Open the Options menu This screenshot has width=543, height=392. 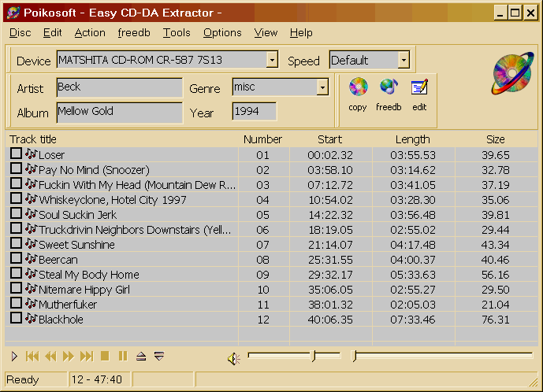(222, 32)
